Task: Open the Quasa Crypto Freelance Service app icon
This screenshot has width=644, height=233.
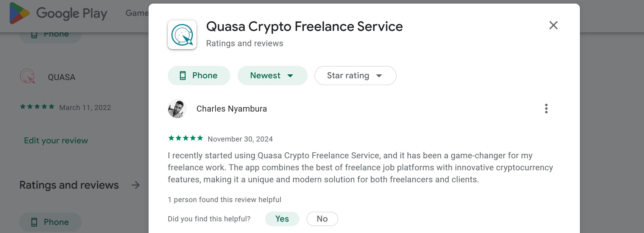Action: click(x=182, y=35)
